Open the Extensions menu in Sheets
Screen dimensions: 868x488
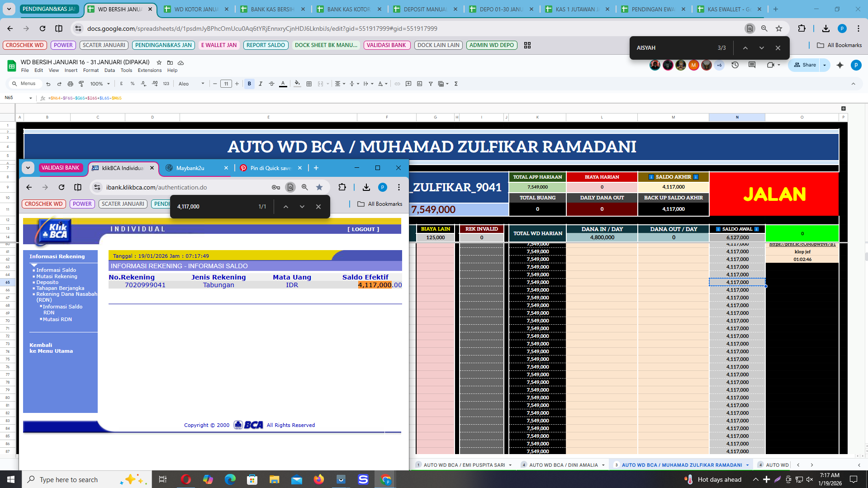150,71
